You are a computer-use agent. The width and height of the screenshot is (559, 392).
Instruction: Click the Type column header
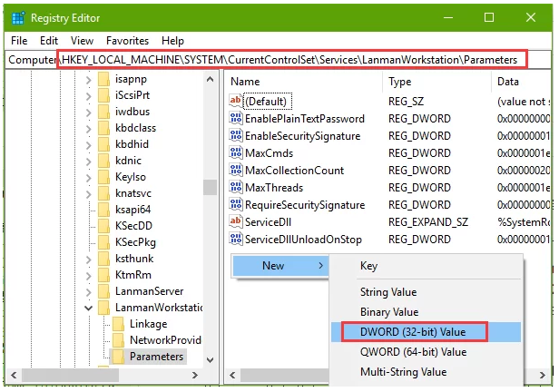coord(437,82)
